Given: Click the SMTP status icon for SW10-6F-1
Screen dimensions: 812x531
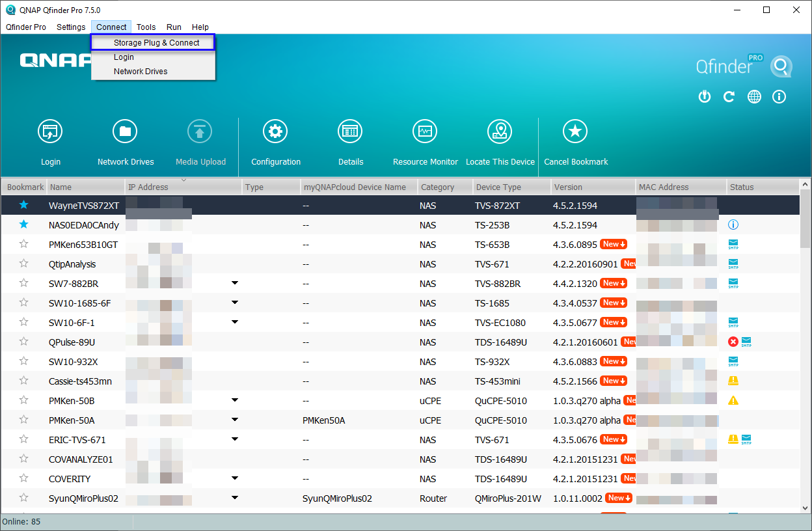Looking at the screenshot, I should (733, 323).
